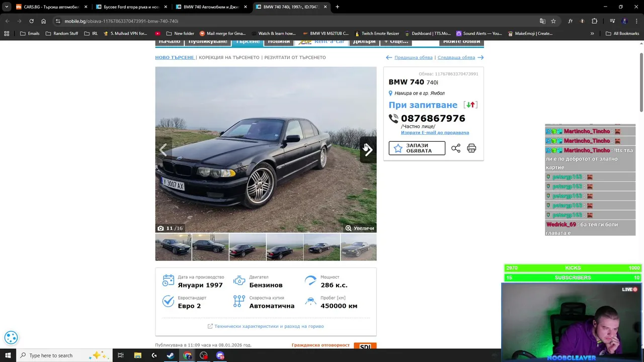644x362 pixels.
Task: Click the location pin icon near Ямбол
Action: tap(390, 93)
